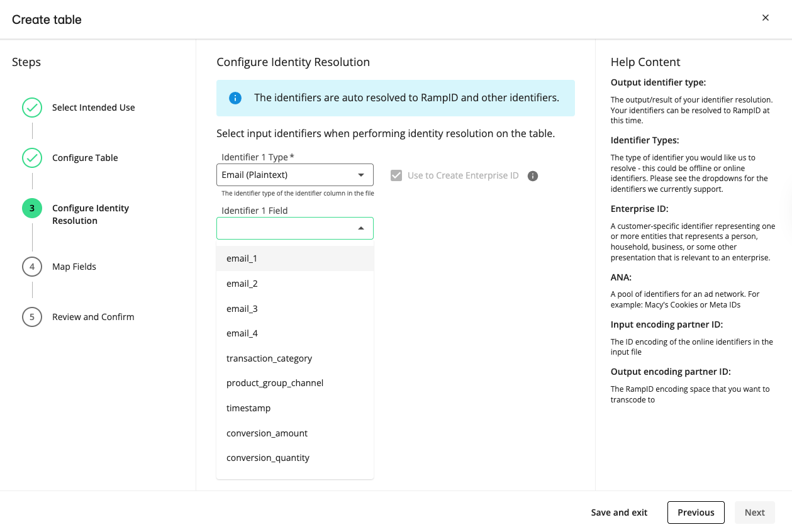Close the Create table dialog
This screenshot has height=532, width=792.
766,18
